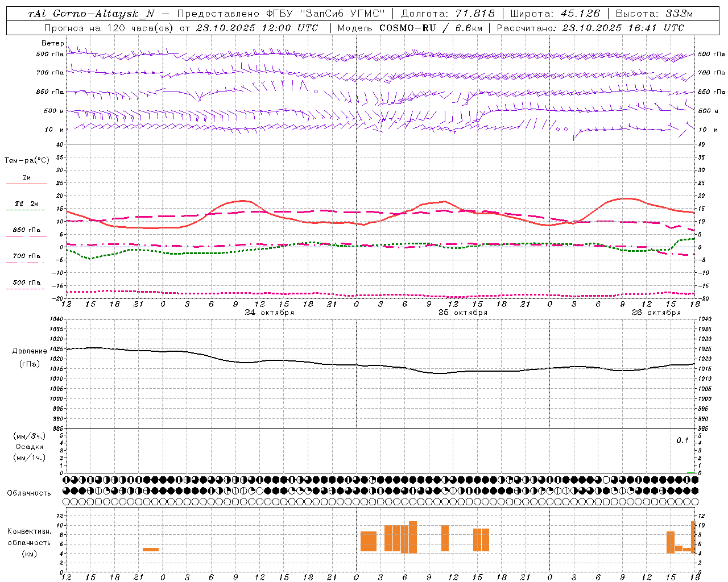Click the 26 октября date label
This screenshot has width=728, height=582.
(x=656, y=313)
